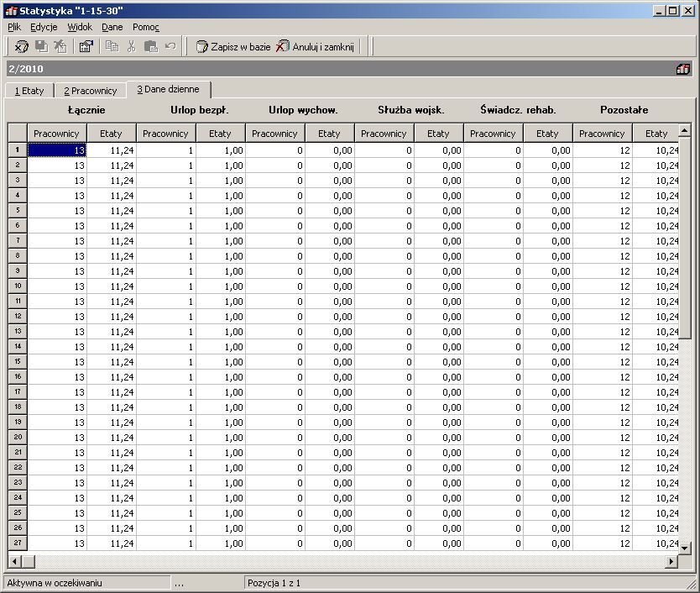
Task: Click the horizontal scrollbar right arrow
Action: (671, 561)
